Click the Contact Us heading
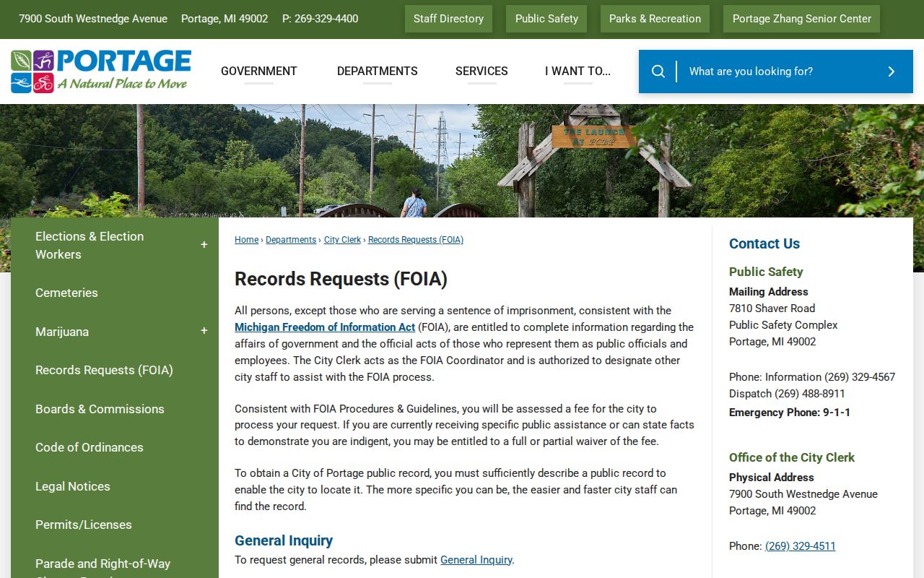 [x=764, y=243]
